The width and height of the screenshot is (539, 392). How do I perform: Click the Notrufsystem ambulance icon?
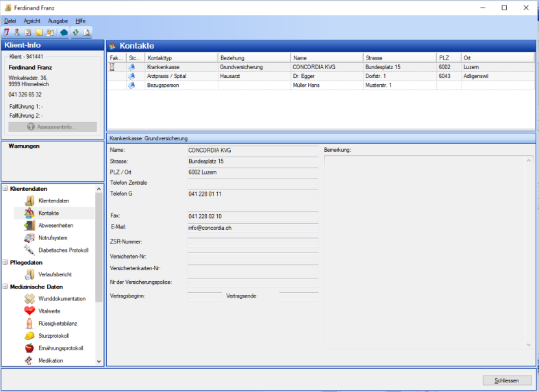[29, 237]
